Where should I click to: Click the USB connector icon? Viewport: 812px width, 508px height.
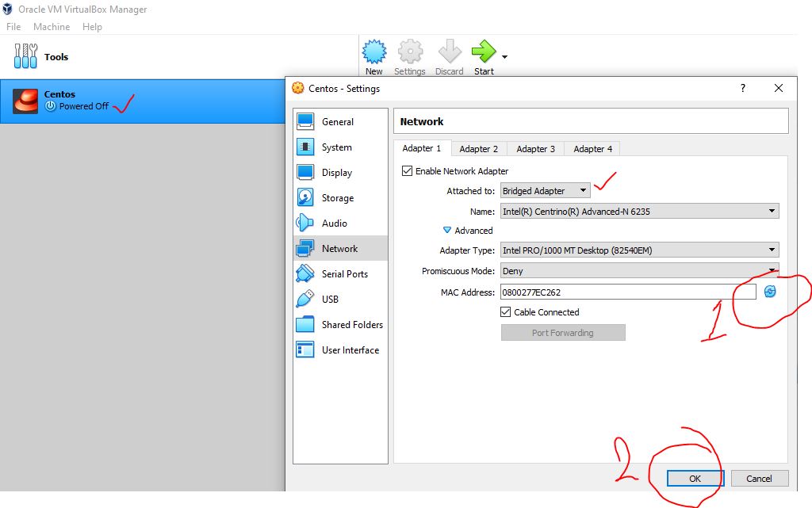click(x=305, y=299)
